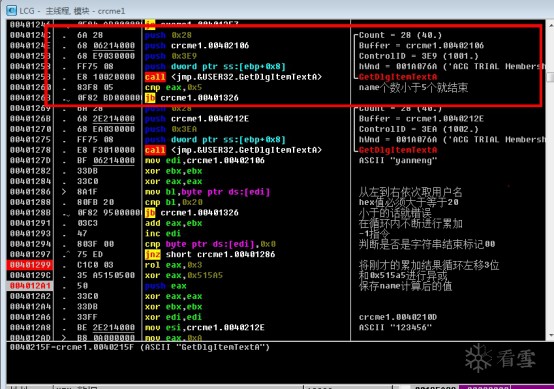Click address 00401258 in address column

point(30,66)
